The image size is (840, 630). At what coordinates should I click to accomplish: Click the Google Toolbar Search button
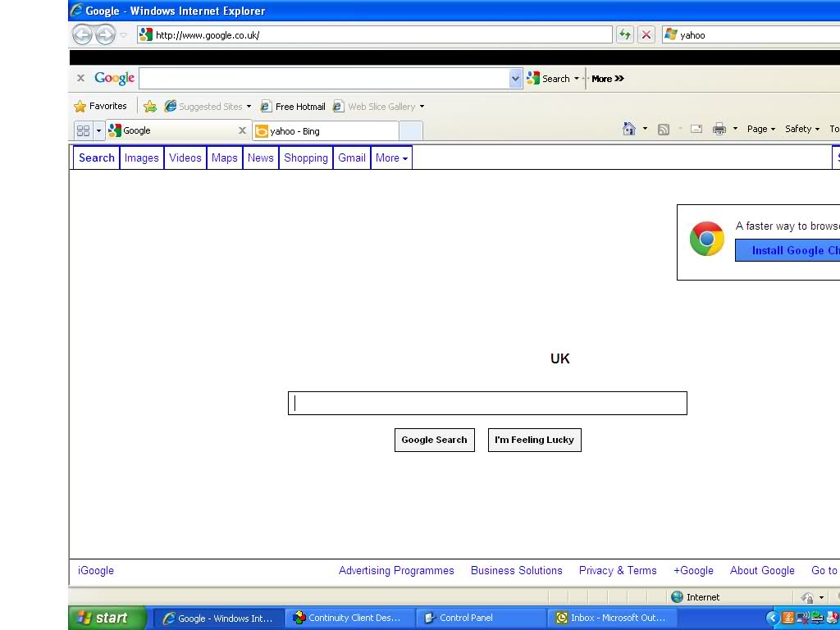point(548,78)
